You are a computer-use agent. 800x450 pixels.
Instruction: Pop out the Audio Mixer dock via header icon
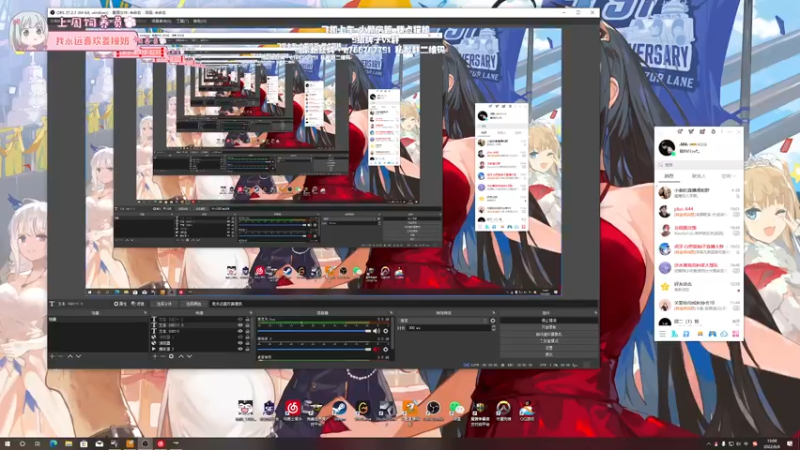point(391,312)
